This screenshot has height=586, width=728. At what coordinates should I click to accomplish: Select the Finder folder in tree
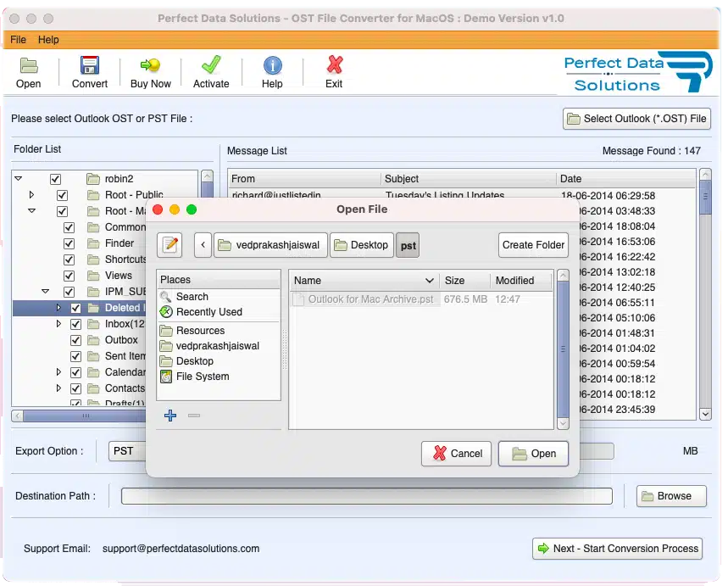(x=119, y=243)
